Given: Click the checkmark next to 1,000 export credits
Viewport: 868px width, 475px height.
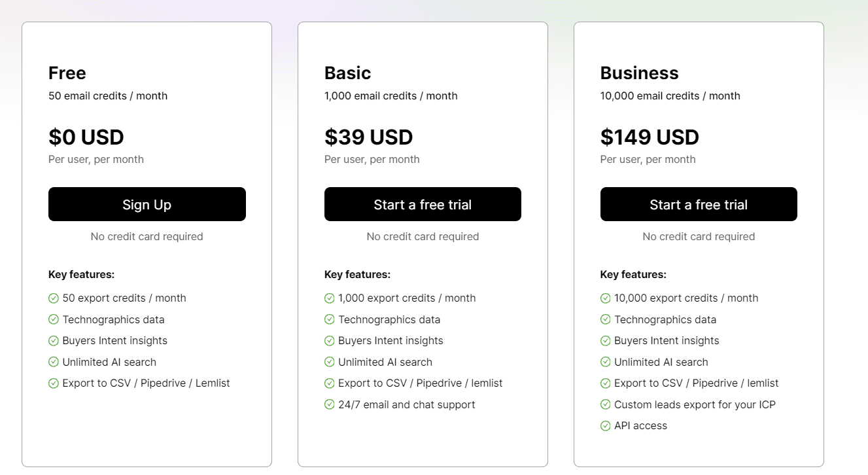Looking at the screenshot, I should 329,298.
